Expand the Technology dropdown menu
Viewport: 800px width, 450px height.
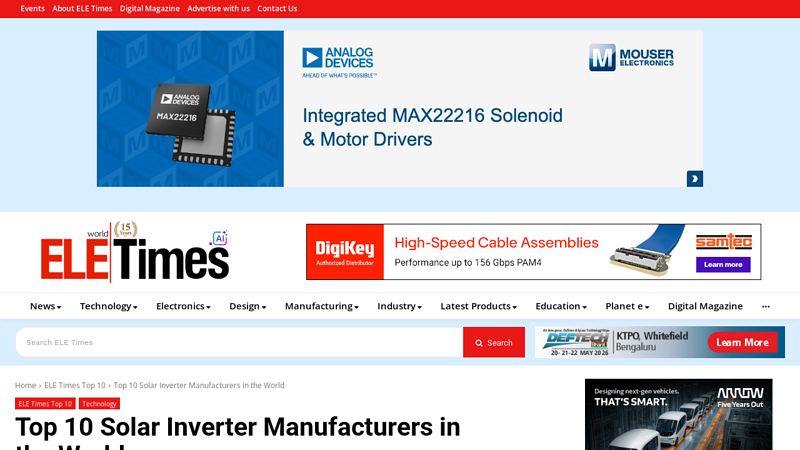[108, 306]
